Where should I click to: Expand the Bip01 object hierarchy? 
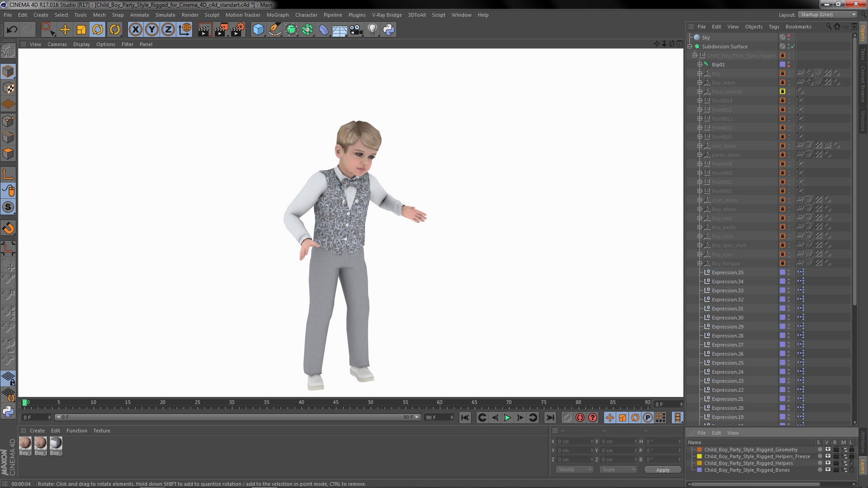[x=700, y=65]
